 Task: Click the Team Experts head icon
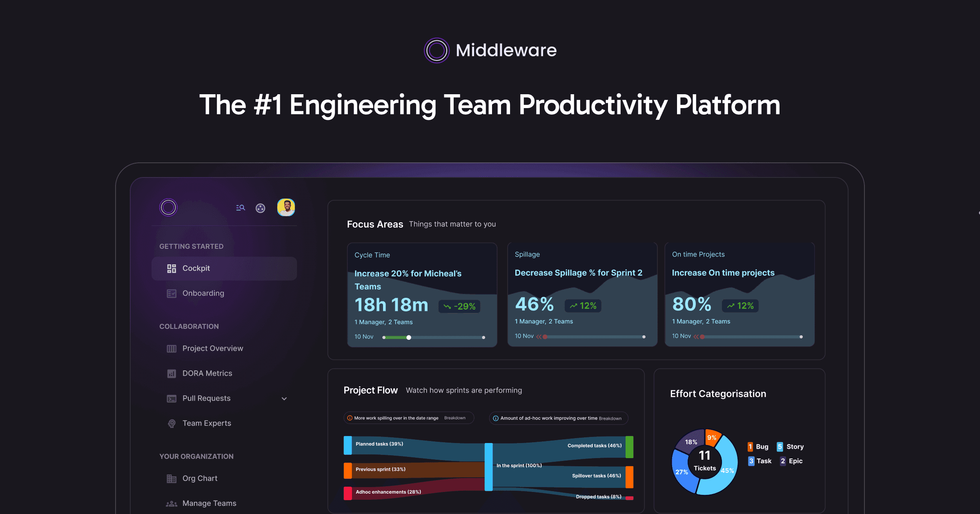pyautogui.click(x=171, y=423)
